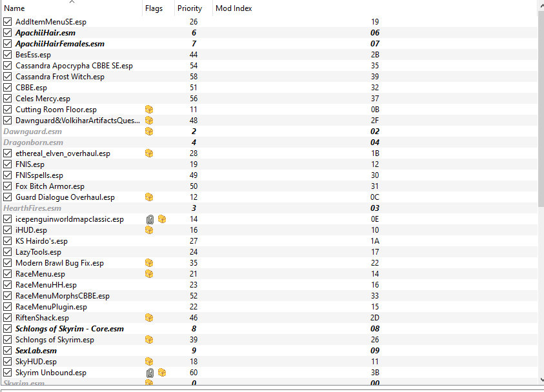Click the archive box icon for Dawnguard.esm
Screen dimensions: 544x392
coord(149,132)
